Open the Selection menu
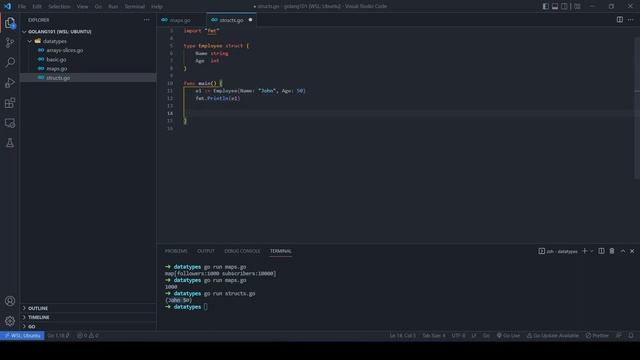 point(59,6)
